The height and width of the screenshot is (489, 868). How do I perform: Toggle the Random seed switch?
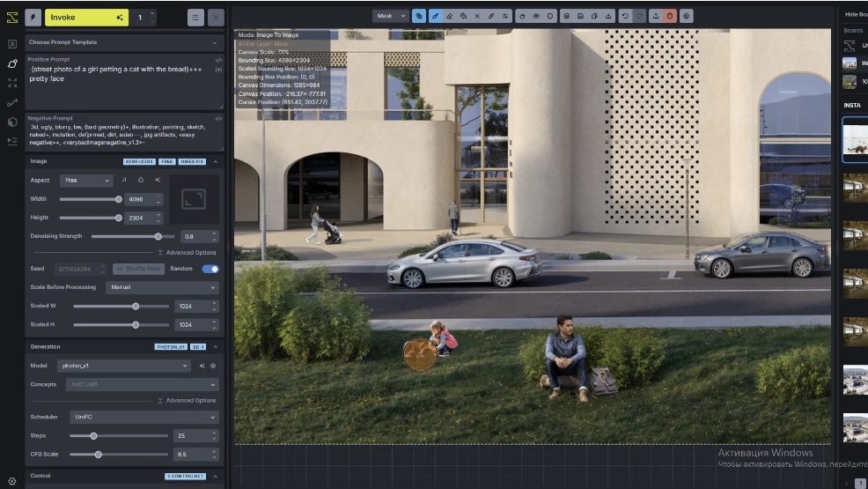click(x=210, y=269)
